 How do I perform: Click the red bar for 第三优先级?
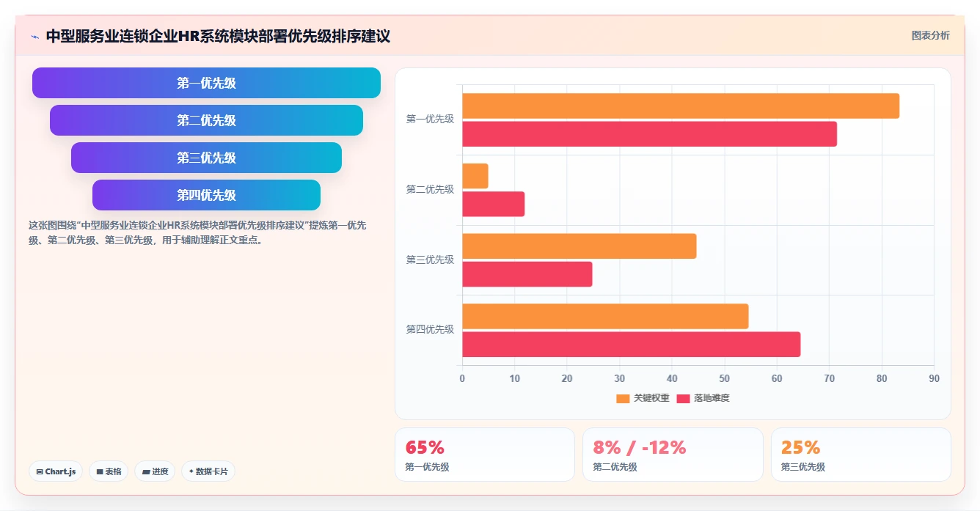527,274
